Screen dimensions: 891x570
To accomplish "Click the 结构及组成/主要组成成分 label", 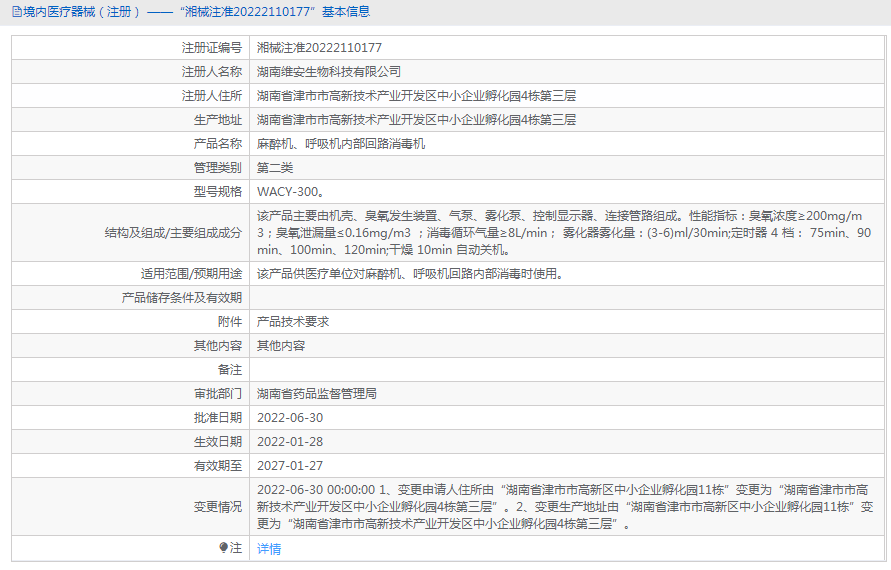I will 173,233.
